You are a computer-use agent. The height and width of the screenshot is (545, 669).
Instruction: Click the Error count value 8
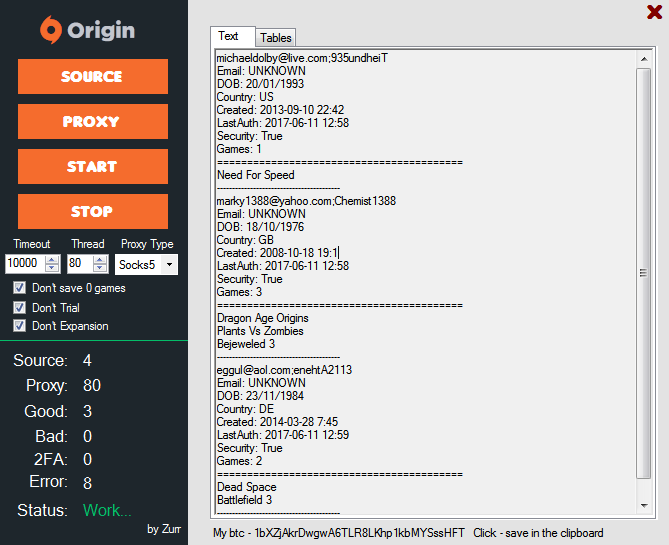[87, 483]
